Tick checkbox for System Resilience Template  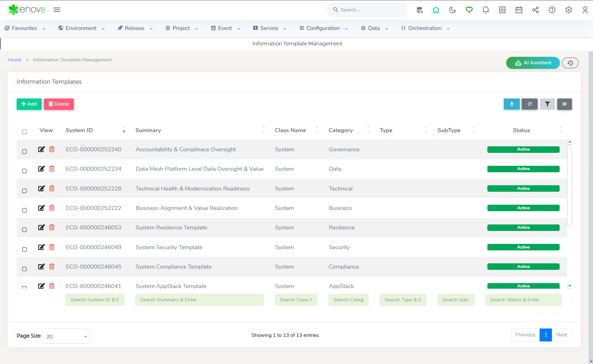pos(24,230)
